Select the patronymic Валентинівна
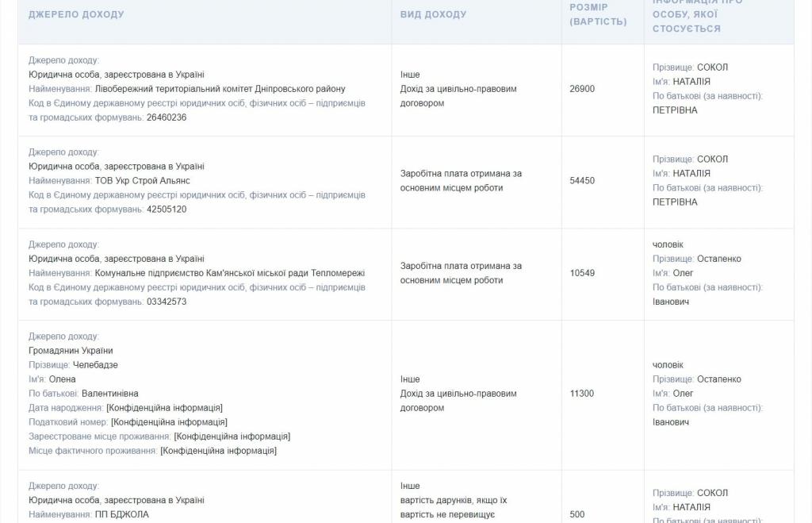Viewport: 812px width, 523px height. [x=109, y=394]
